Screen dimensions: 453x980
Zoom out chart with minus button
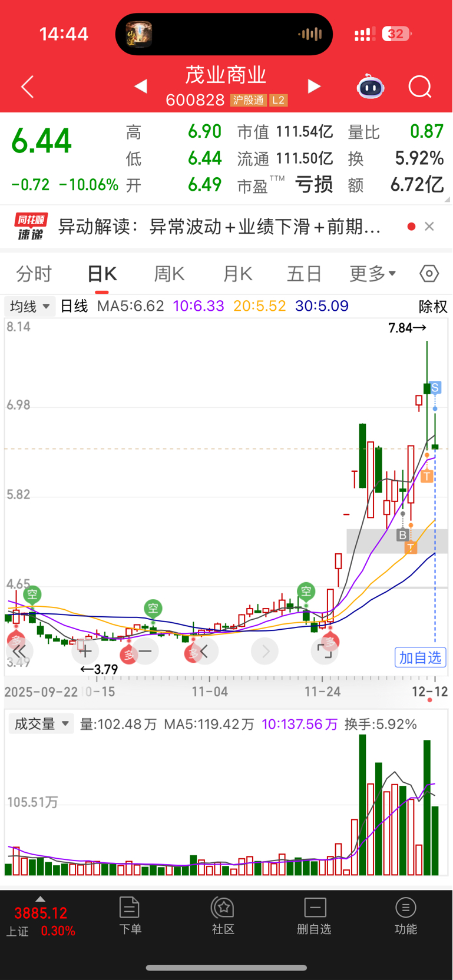(146, 652)
